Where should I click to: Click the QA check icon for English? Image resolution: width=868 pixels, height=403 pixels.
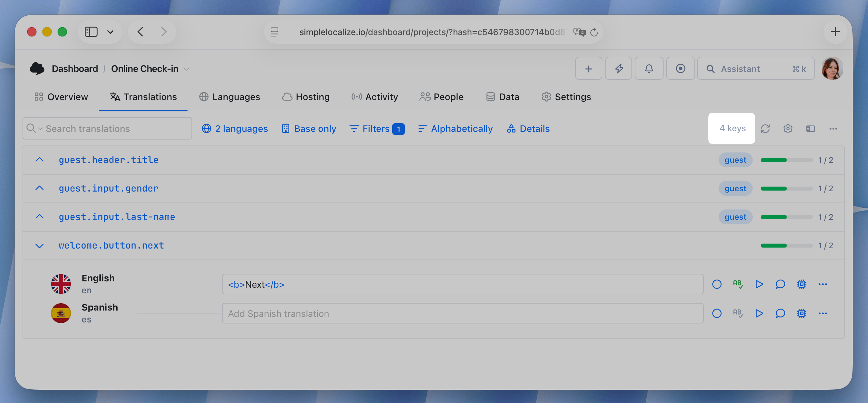tap(738, 284)
